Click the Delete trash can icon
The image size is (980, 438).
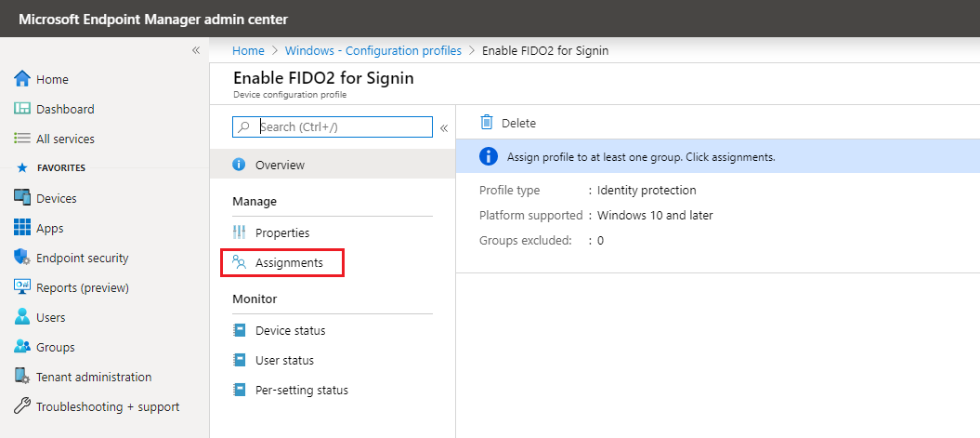[x=486, y=123]
